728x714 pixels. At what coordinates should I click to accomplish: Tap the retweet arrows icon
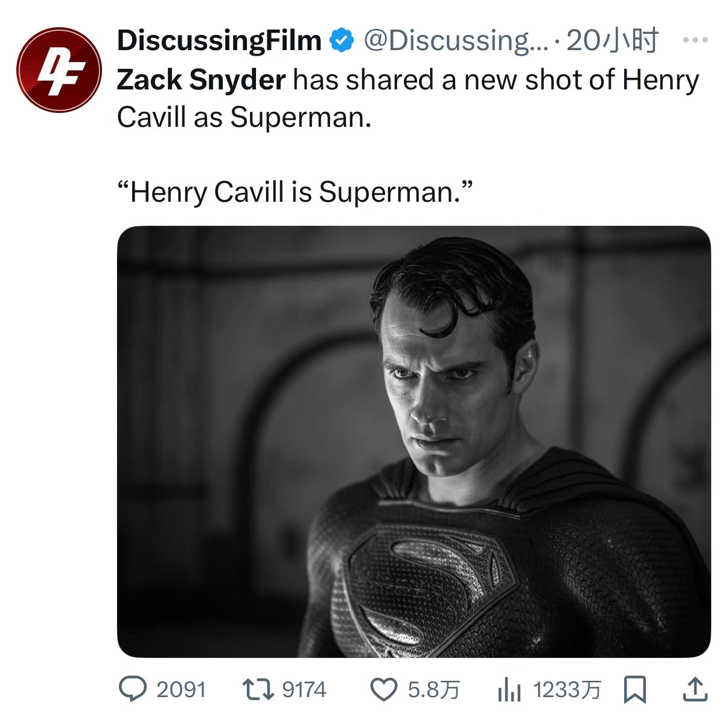(259, 689)
